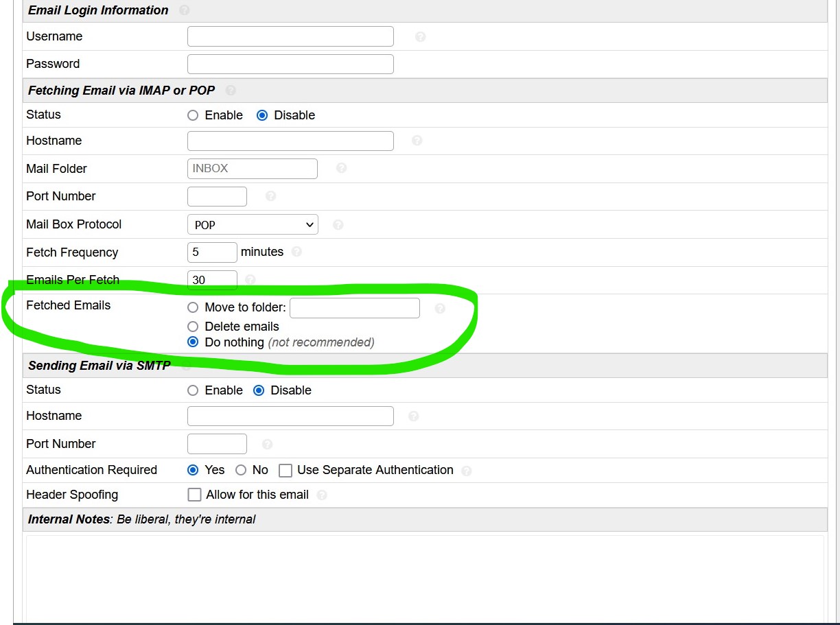
Task: Open help tip for SMTP Hostname field
Action: (x=413, y=416)
